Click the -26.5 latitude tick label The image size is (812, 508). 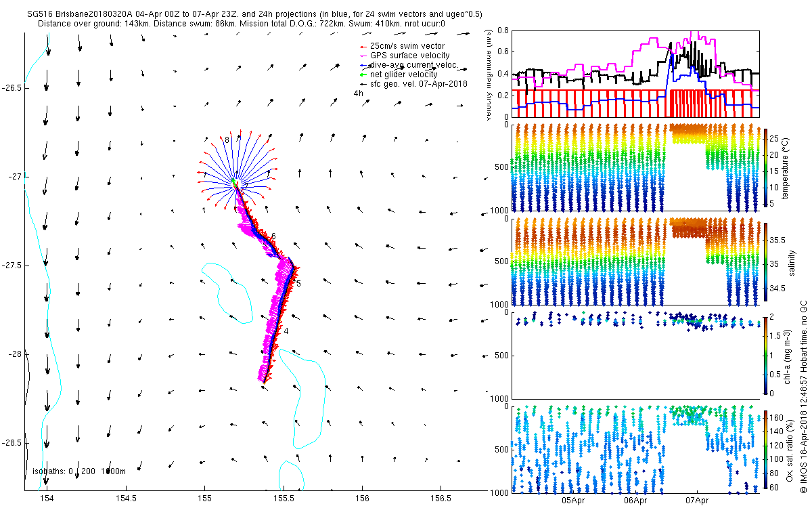pos(12,88)
